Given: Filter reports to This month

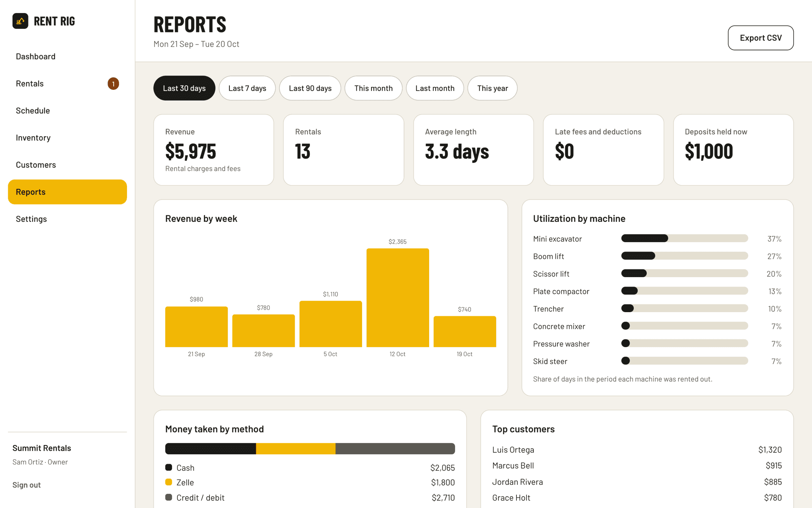Looking at the screenshot, I should click(374, 88).
